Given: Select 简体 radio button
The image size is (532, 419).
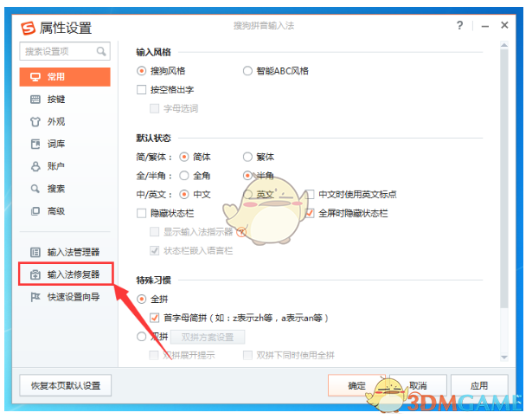Looking at the screenshot, I should 184,157.
